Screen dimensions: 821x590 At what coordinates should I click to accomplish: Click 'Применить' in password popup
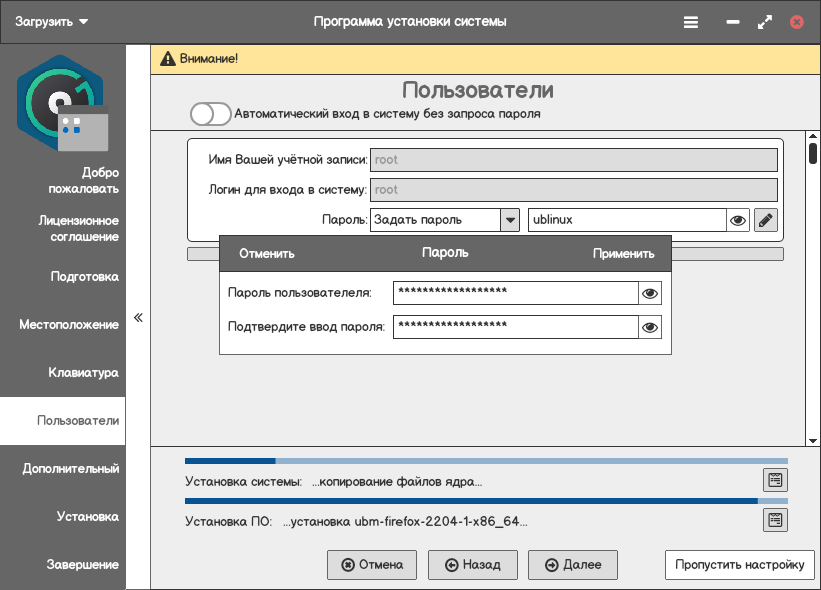[x=623, y=254]
